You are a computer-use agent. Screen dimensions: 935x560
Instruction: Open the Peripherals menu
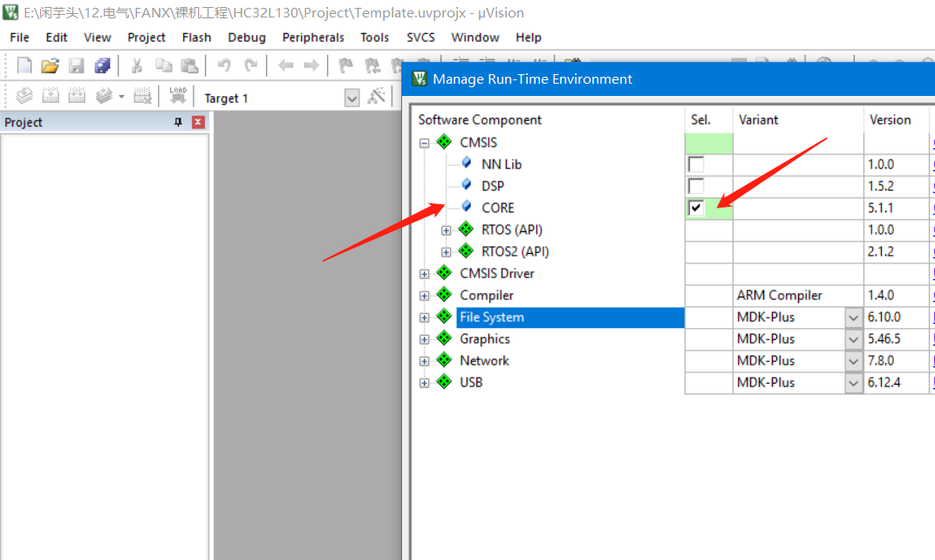click(x=313, y=37)
